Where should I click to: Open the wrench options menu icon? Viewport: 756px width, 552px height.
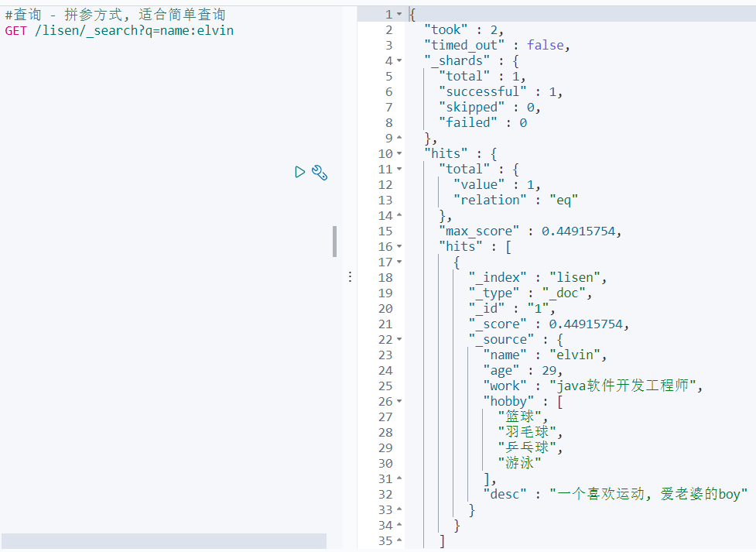tap(320, 173)
